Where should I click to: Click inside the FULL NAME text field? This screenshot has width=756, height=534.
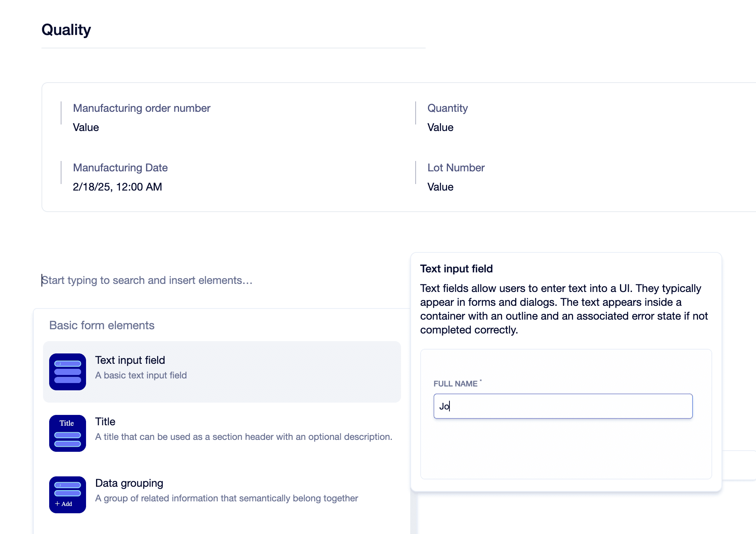pos(562,406)
